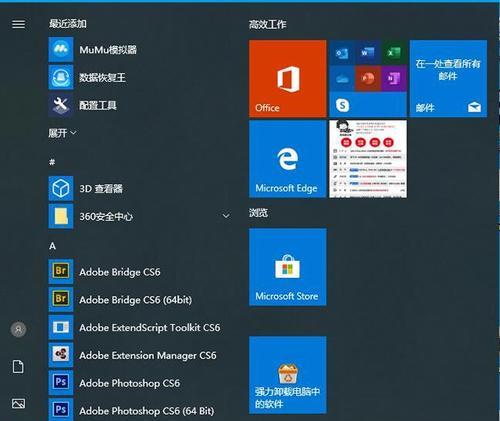Open Outlook in the Office apps tile

coord(342,53)
